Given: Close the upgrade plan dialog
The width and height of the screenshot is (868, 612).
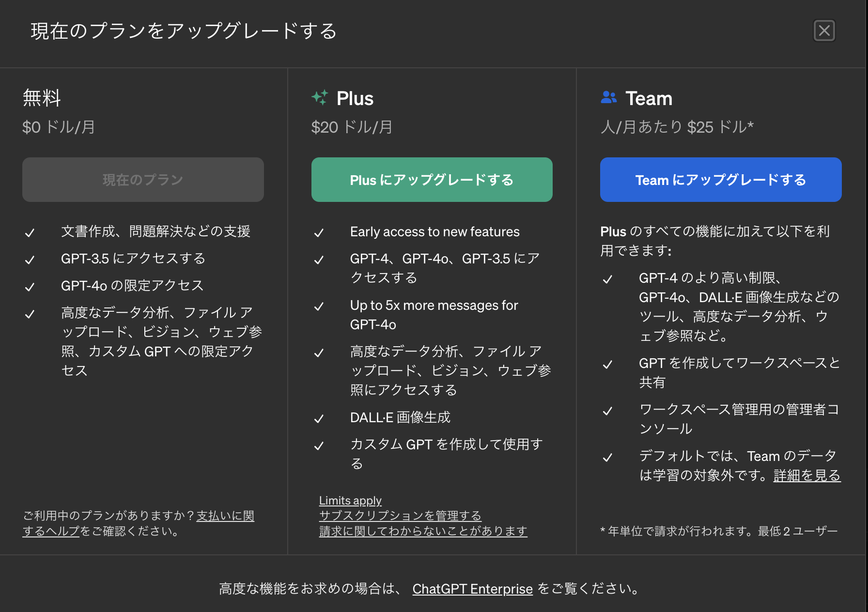Looking at the screenshot, I should [x=824, y=31].
